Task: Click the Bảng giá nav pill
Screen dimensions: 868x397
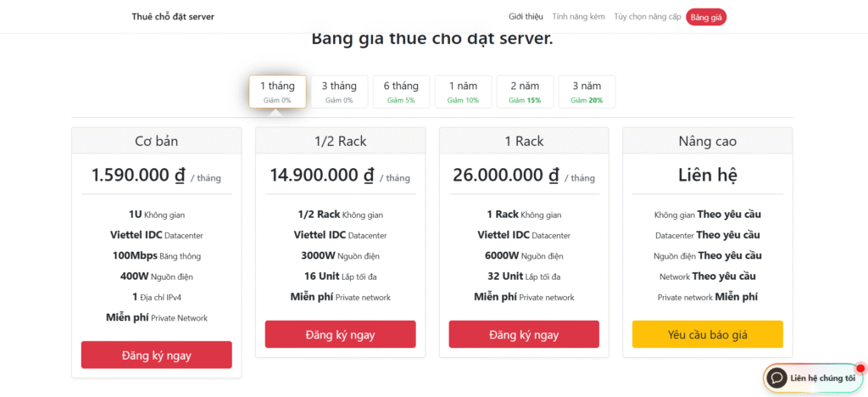Action: [706, 17]
